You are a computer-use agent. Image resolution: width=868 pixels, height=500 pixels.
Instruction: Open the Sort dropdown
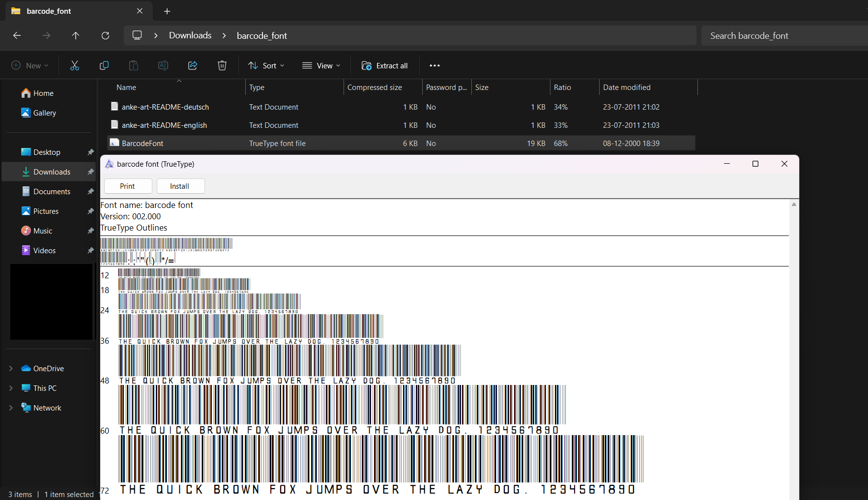click(x=266, y=65)
